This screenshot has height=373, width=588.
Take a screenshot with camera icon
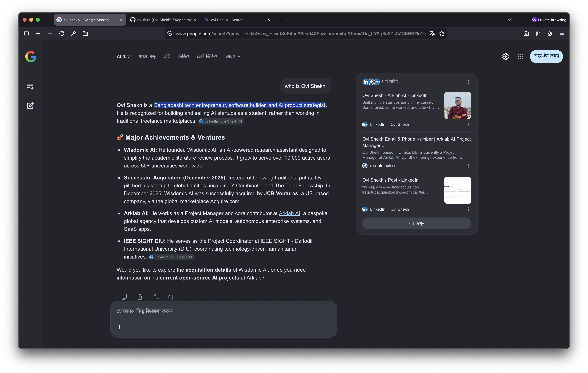[526, 33]
